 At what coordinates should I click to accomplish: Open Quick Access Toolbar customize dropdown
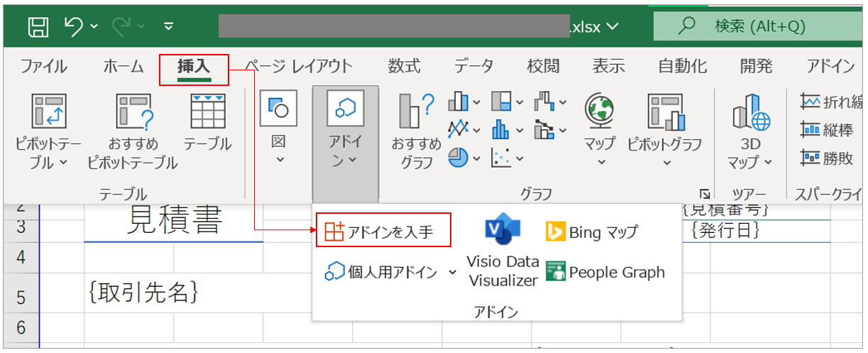pos(168,27)
